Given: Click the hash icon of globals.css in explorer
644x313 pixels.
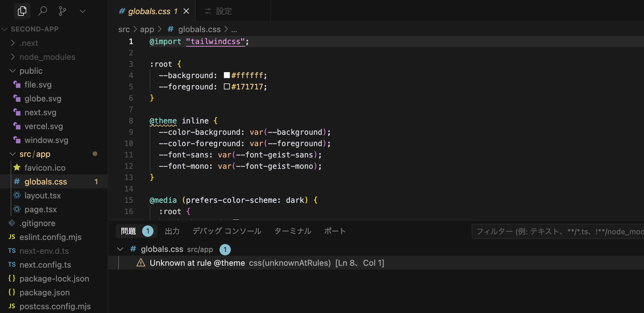Looking at the screenshot, I should (17, 181).
